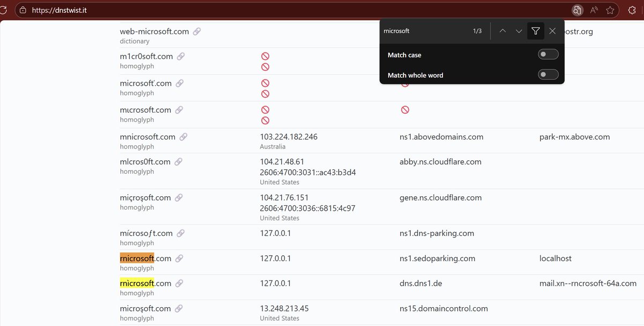The image size is (644, 326).
Task: Copy link icon next to web-microsoft.com
Action: point(197,32)
